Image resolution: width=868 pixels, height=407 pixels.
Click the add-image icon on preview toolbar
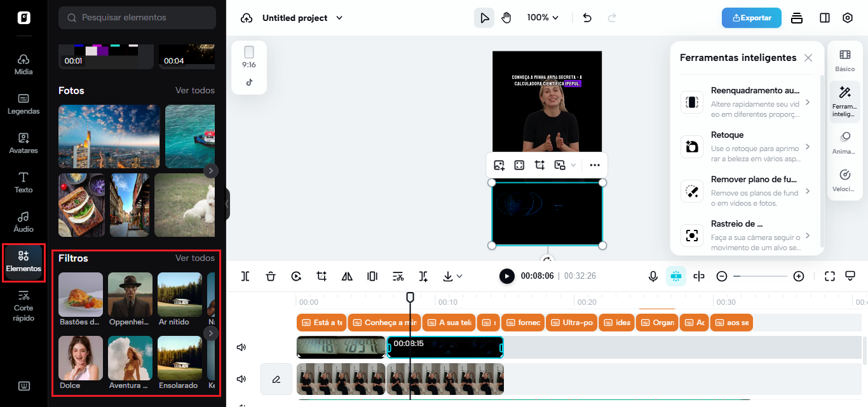[499, 165]
